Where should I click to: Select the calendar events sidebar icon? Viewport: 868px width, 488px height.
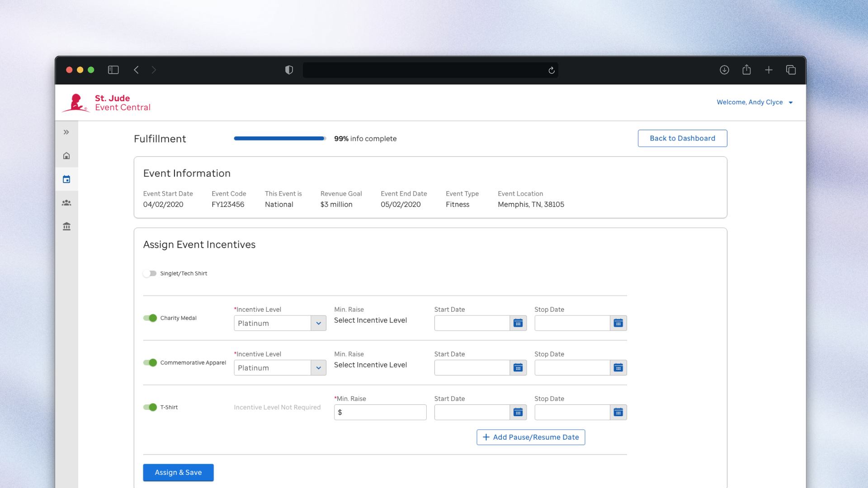coord(66,179)
